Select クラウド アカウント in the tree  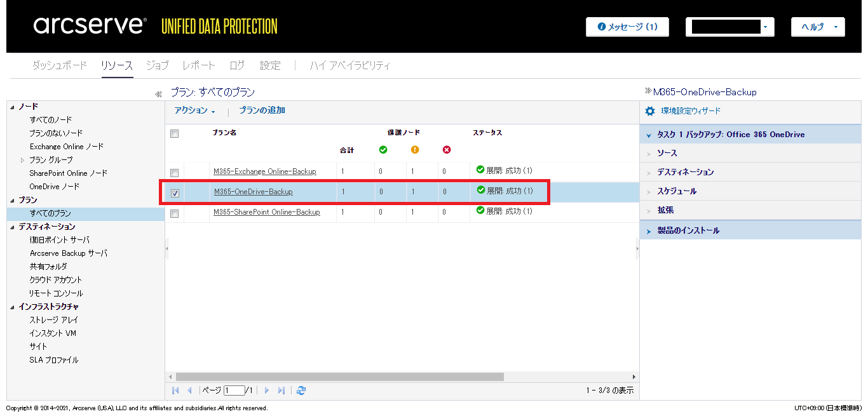tap(56, 280)
